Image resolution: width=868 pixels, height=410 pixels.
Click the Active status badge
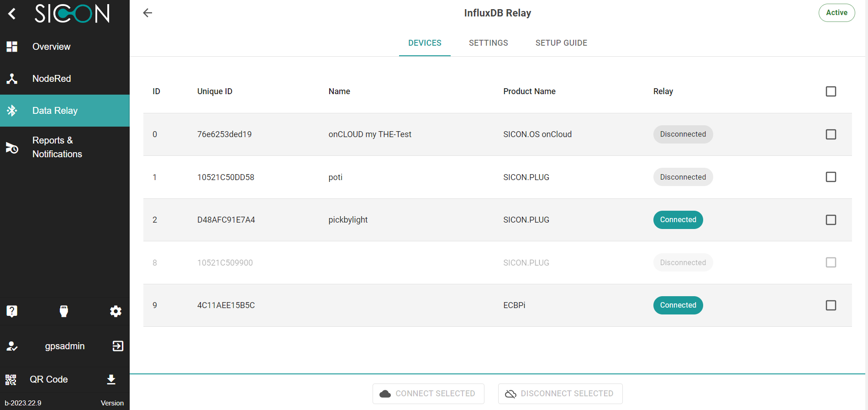click(x=836, y=13)
